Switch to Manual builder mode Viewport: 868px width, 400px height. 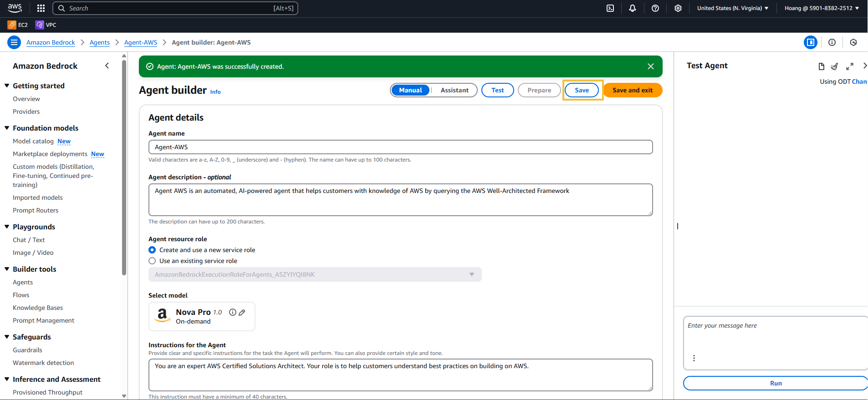[410, 90]
